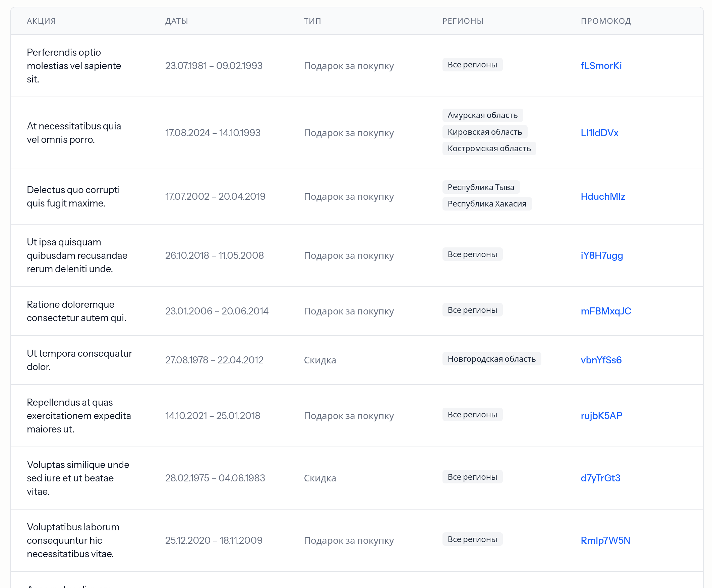Screen dimensions: 712x588
Task: Click the Амурская область region tag
Action: pos(482,115)
